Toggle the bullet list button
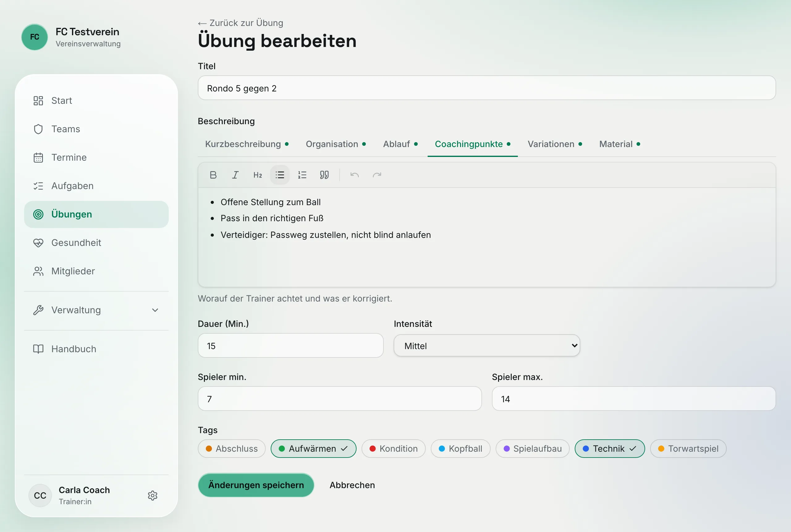This screenshot has width=791, height=532. coord(280,175)
